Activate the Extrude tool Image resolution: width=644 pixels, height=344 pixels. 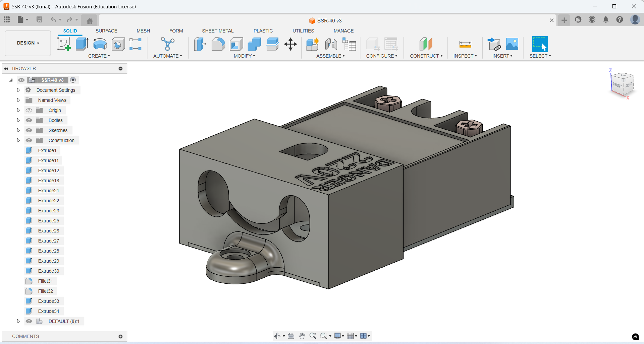pyautogui.click(x=82, y=44)
